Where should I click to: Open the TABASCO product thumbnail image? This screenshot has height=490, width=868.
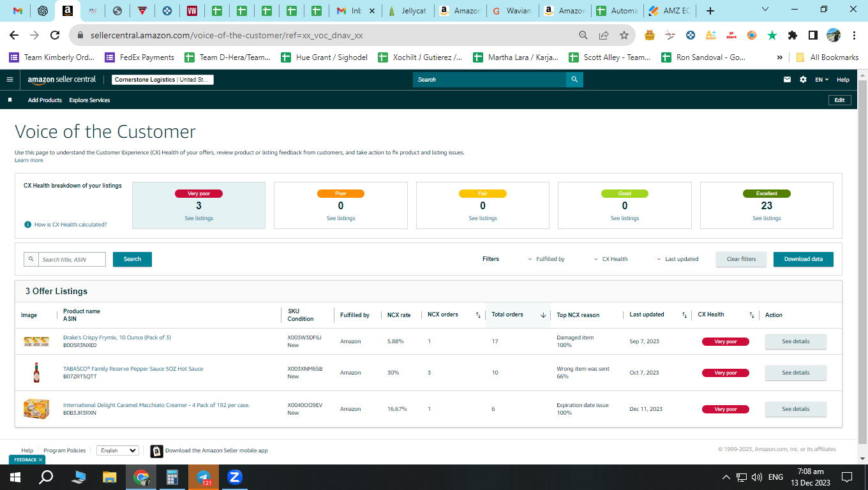36,373
